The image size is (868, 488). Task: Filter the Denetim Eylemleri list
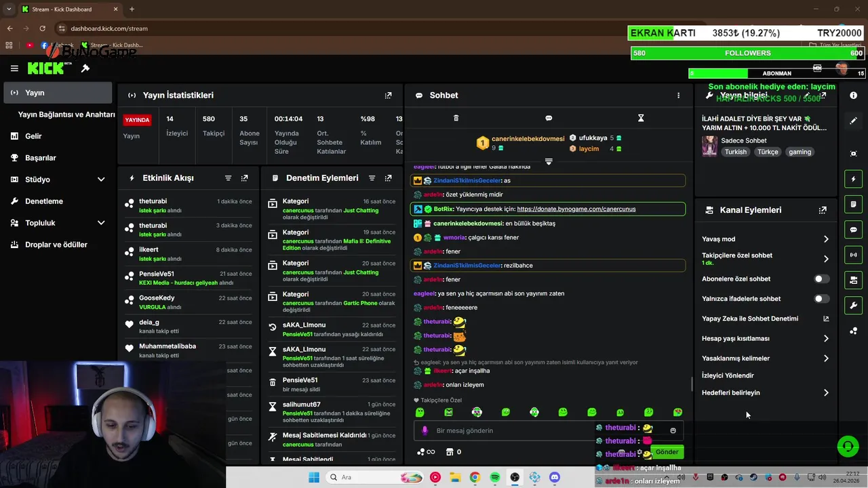coord(372,178)
